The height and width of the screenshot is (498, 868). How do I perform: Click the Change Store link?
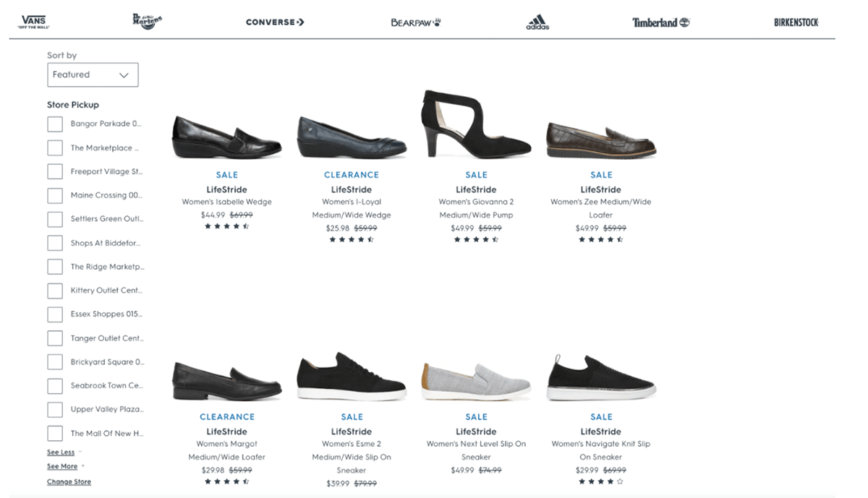[69, 482]
